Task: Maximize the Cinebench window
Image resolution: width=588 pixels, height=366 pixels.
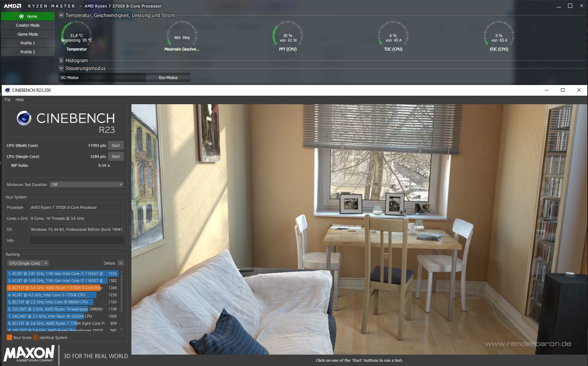Action: point(563,90)
